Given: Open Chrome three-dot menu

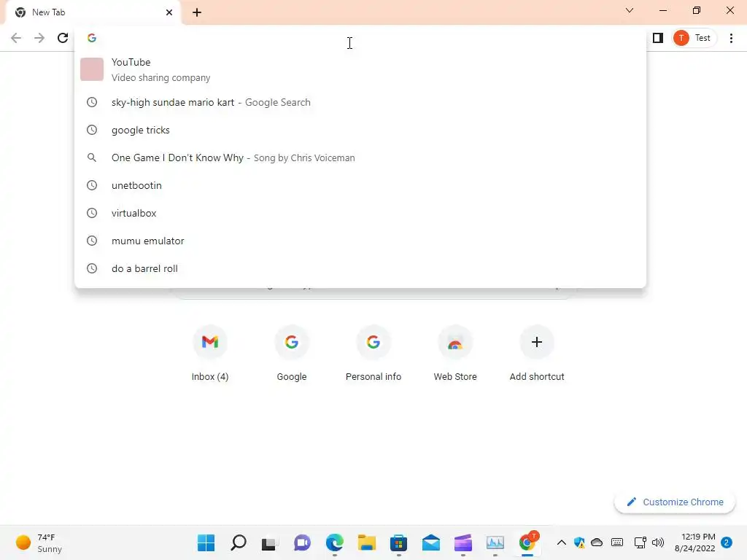Looking at the screenshot, I should [731, 38].
